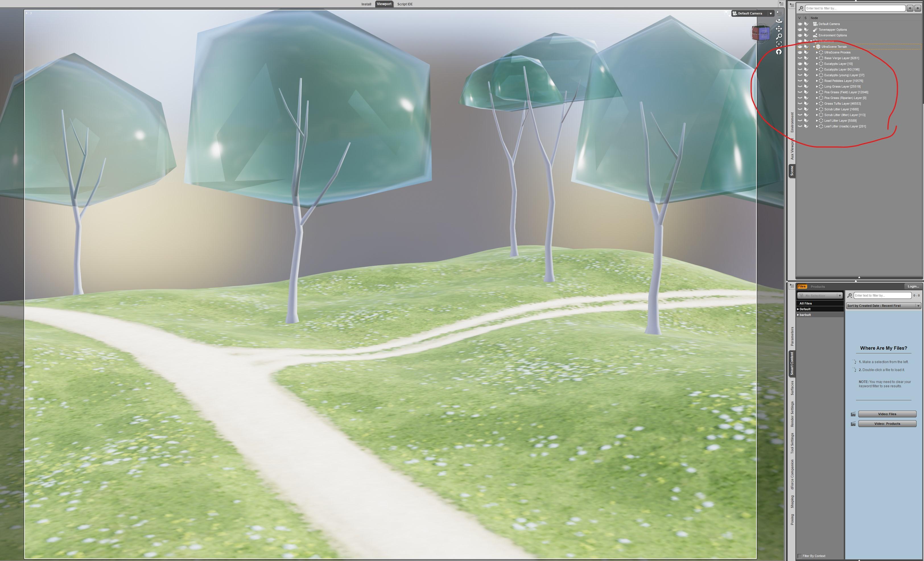Toggle selectability arrow for Tonemapper Options

(806, 30)
